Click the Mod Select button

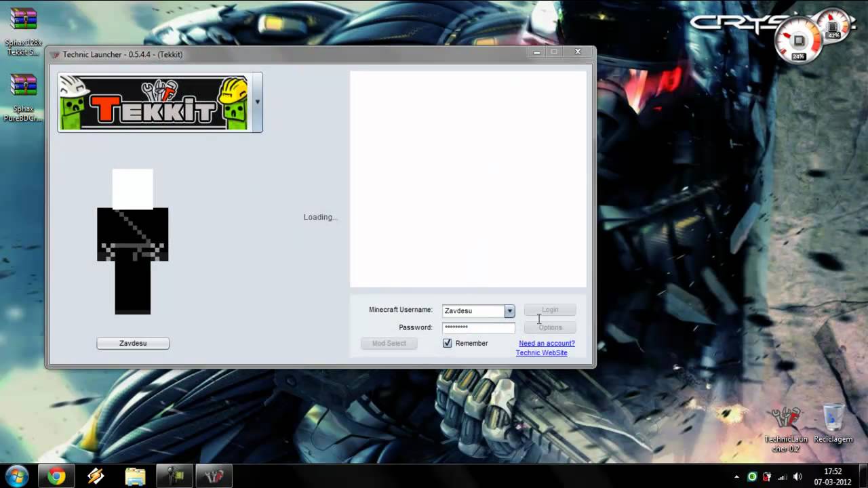[389, 344]
